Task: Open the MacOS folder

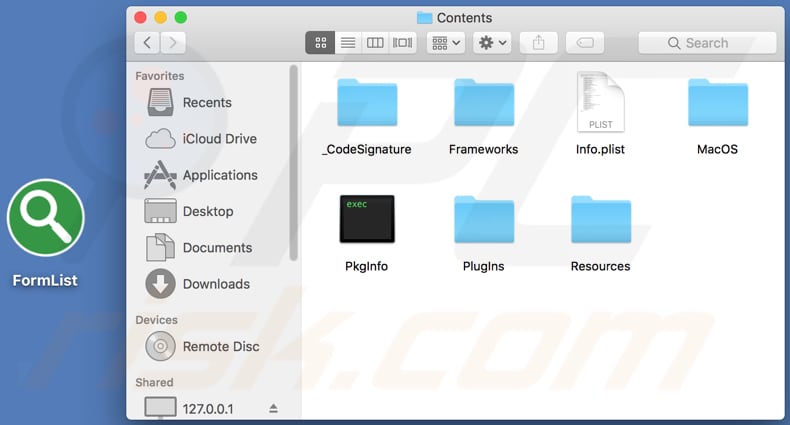Action: click(x=717, y=103)
